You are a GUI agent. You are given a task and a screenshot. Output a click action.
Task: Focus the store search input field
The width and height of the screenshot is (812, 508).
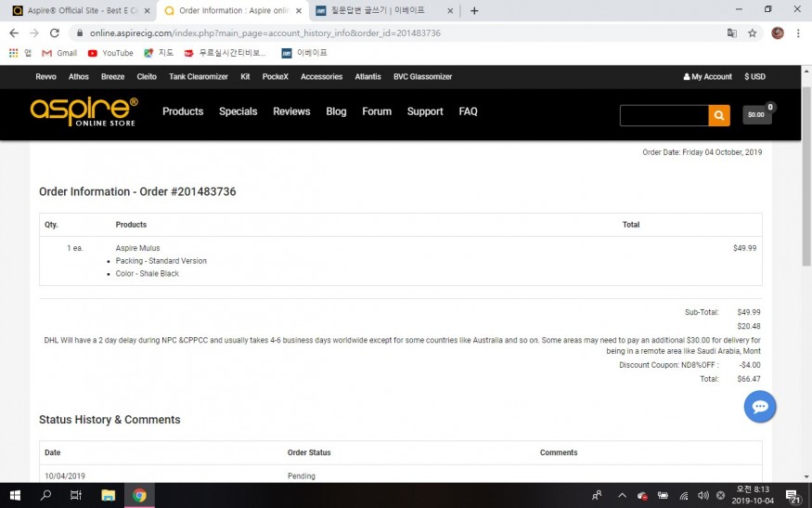[x=664, y=115]
